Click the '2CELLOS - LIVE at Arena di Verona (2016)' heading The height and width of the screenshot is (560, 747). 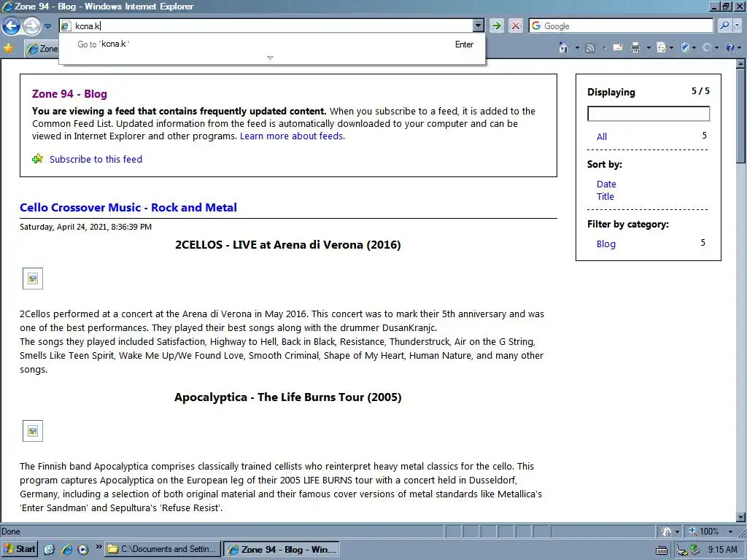click(x=287, y=245)
